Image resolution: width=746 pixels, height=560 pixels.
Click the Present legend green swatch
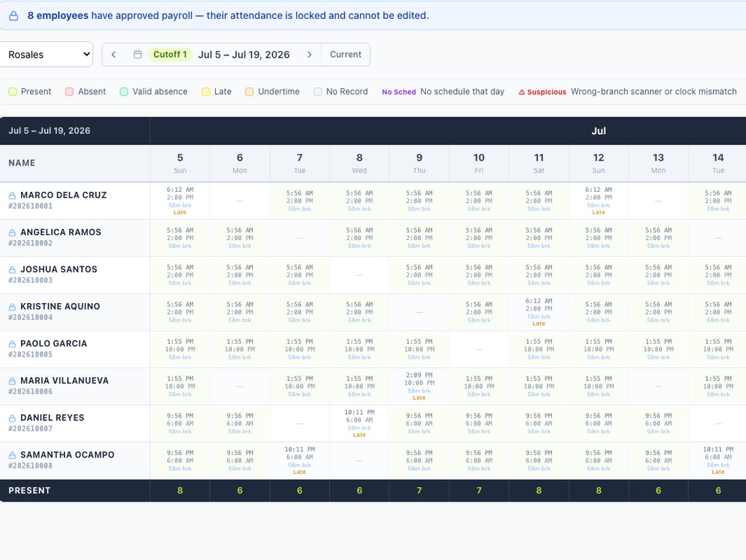coord(13,92)
